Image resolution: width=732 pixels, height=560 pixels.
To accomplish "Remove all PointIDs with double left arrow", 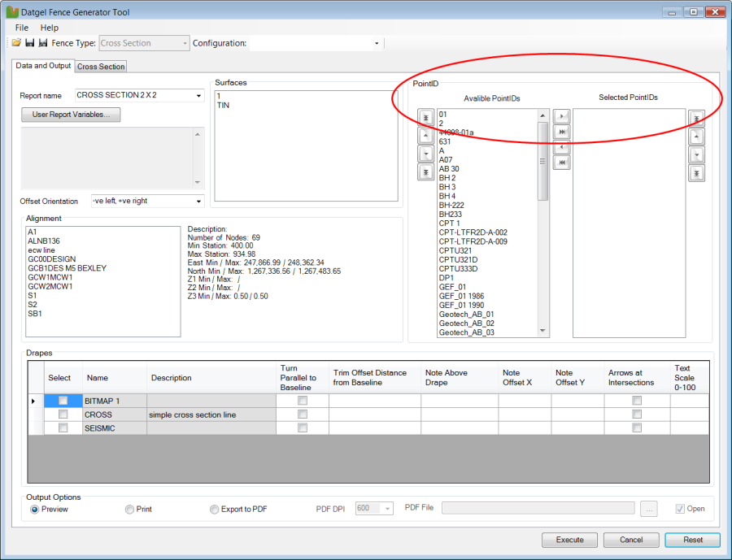I will pos(562,163).
